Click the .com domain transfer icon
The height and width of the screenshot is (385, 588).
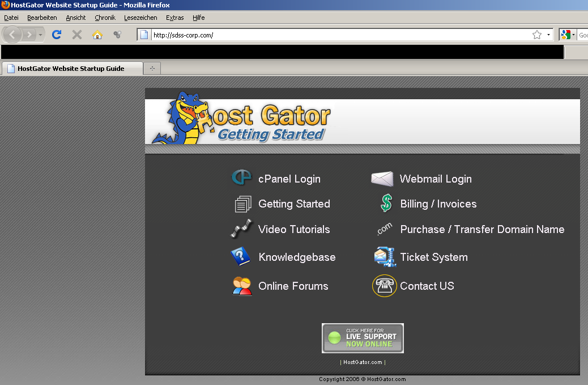pos(384,229)
